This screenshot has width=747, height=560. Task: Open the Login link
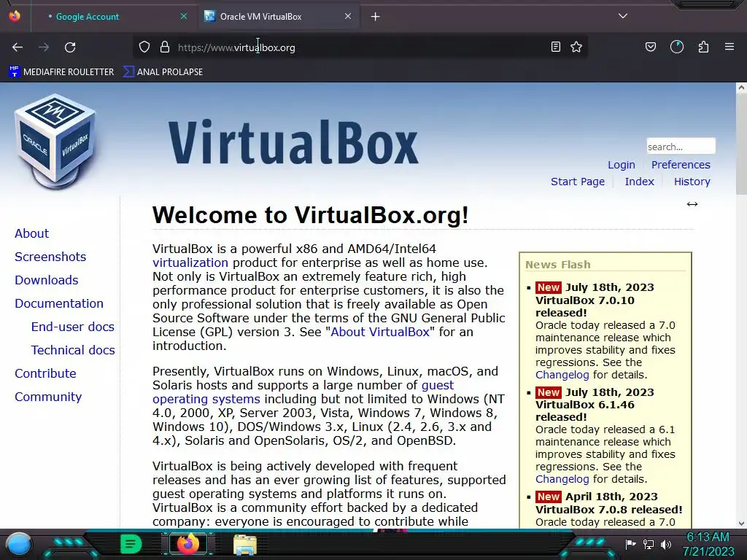[x=622, y=165]
